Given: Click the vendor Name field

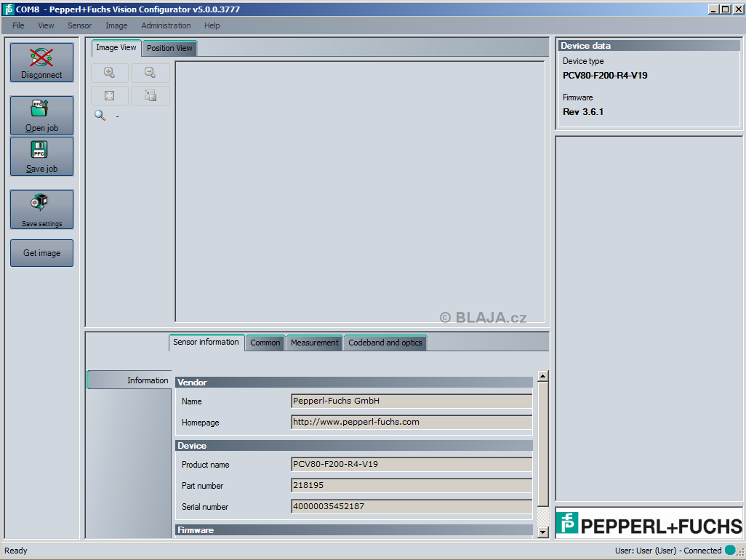Looking at the screenshot, I should point(412,401).
